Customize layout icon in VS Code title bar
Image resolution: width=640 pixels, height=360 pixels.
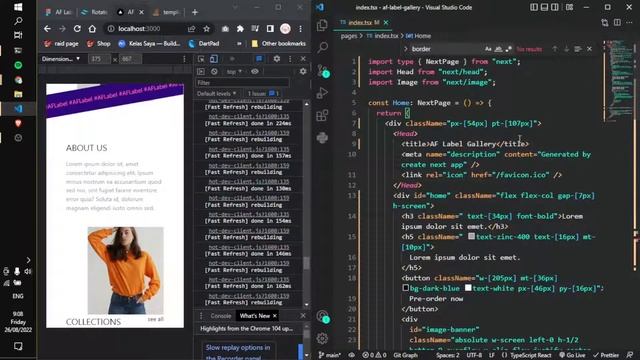(x=569, y=7)
